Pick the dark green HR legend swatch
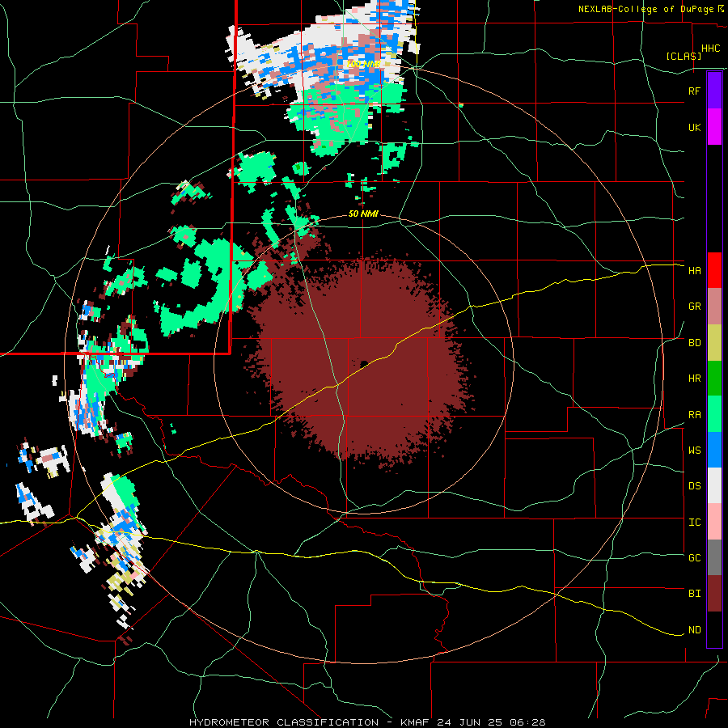The height and width of the screenshot is (728, 728). 714,379
